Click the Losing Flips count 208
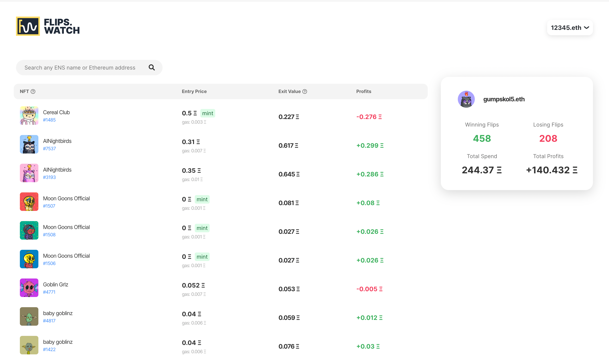Viewport: 609px width, 364px height. click(x=548, y=139)
